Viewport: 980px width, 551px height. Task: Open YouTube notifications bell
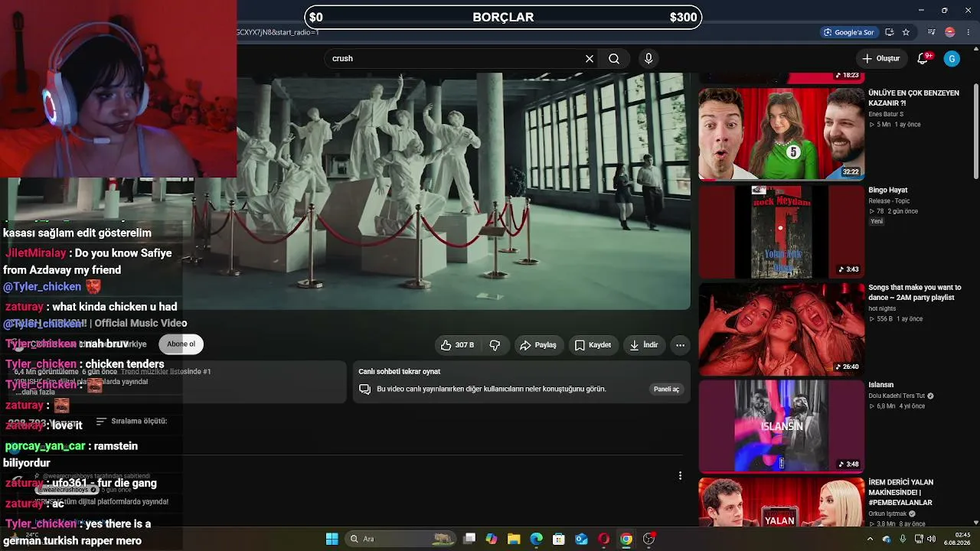pyautogui.click(x=923, y=58)
